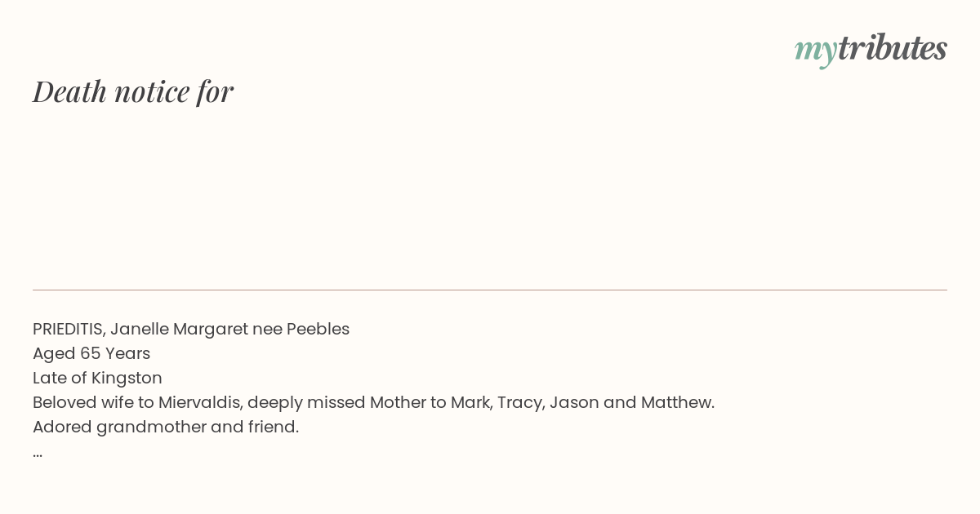Click the maiden name Peebles
Screen dimensions: 980x514
pos(318,330)
